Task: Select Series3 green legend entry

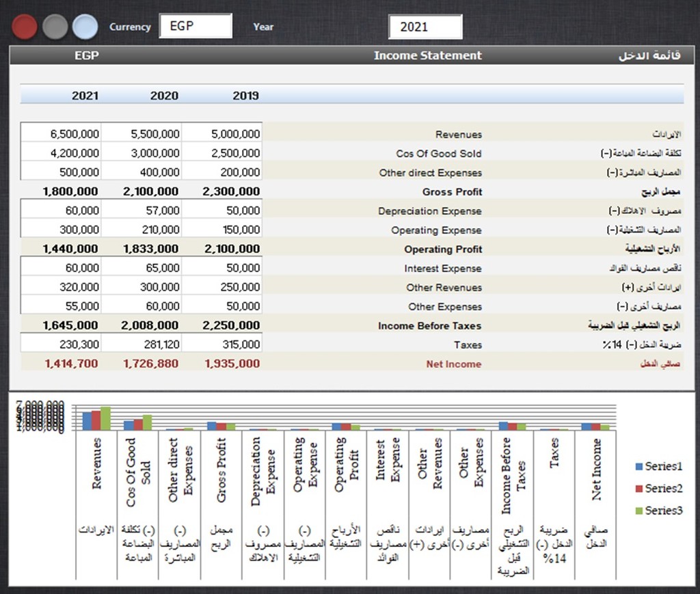Action: [x=659, y=510]
